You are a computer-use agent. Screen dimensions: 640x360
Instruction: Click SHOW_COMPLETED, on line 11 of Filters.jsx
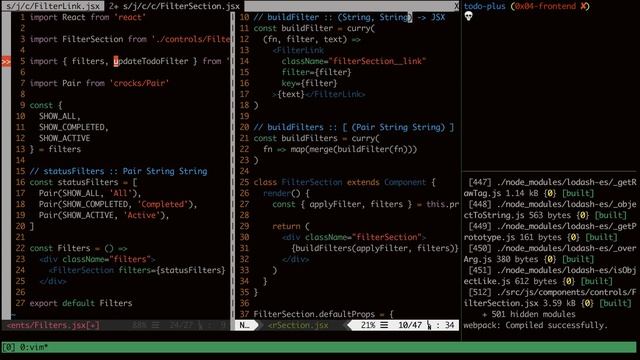click(74, 127)
